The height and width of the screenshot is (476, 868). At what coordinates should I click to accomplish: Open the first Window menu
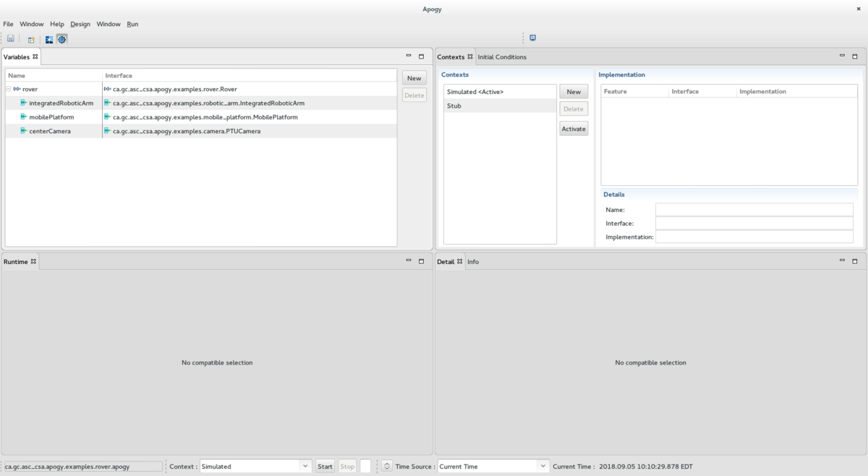[32, 24]
